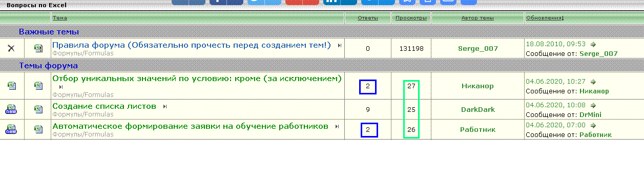Click the Excel icon in the Правила форума row
644x195 pixels.
click(x=38, y=48)
